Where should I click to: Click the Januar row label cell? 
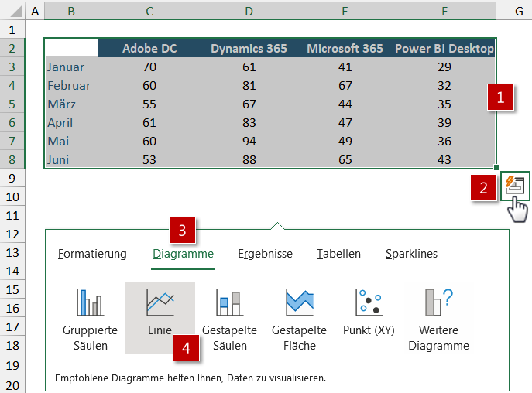pyautogui.click(x=71, y=67)
